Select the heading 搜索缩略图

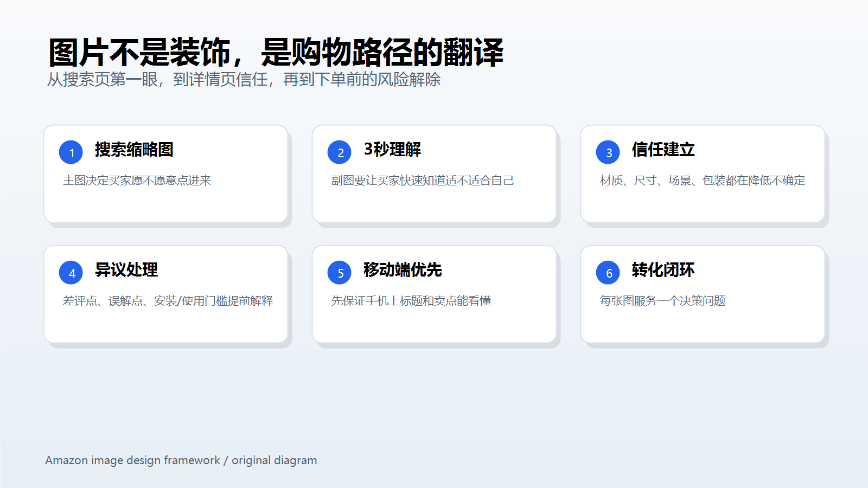(x=134, y=150)
